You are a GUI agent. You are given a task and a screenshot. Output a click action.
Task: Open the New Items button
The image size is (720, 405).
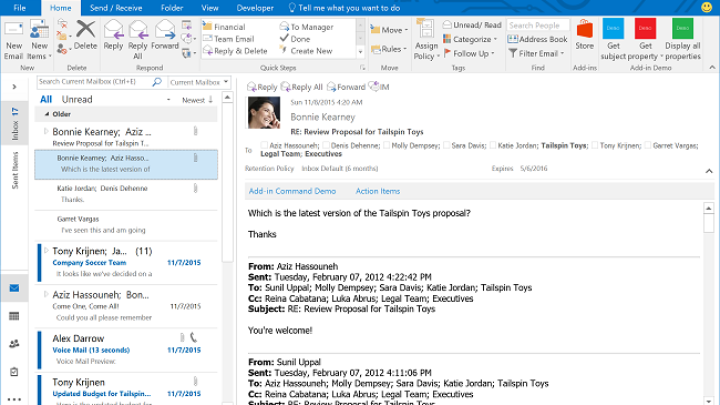pyautogui.click(x=39, y=41)
